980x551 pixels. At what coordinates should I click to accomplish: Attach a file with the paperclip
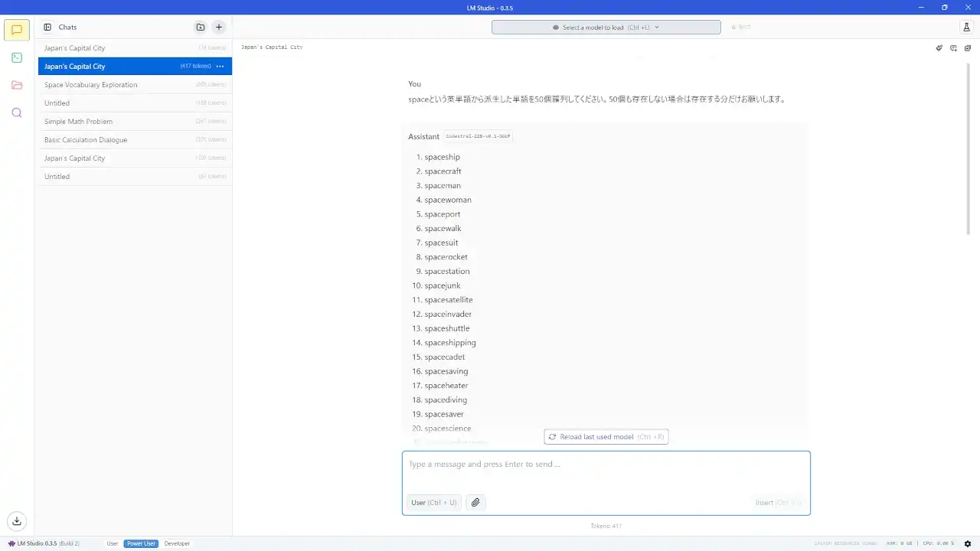(x=475, y=502)
